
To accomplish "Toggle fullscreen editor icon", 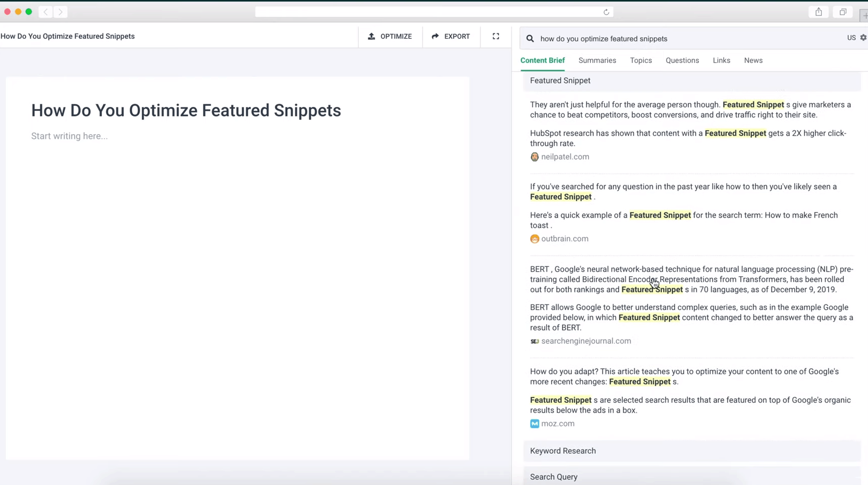I will pyautogui.click(x=496, y=36).
